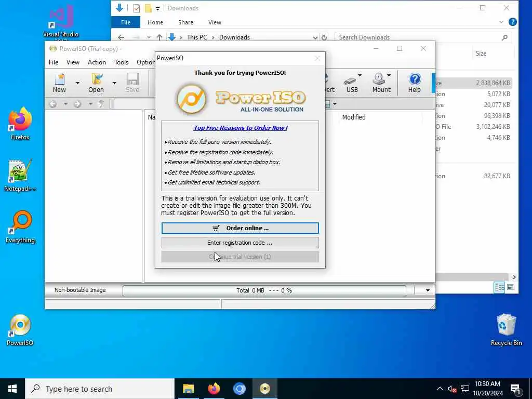The height and width of the screenshot is (399, 532).
Task: Select the Everything desktop icon
Action: pyautogui.click(x=20, y=227)
